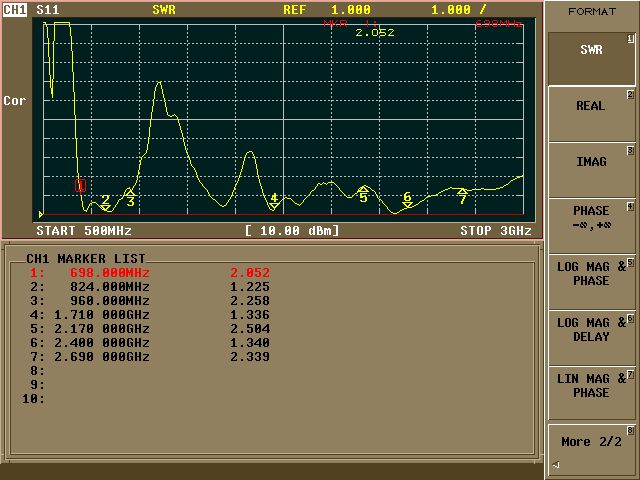Click the FORMAT menu title

[591, 11]
